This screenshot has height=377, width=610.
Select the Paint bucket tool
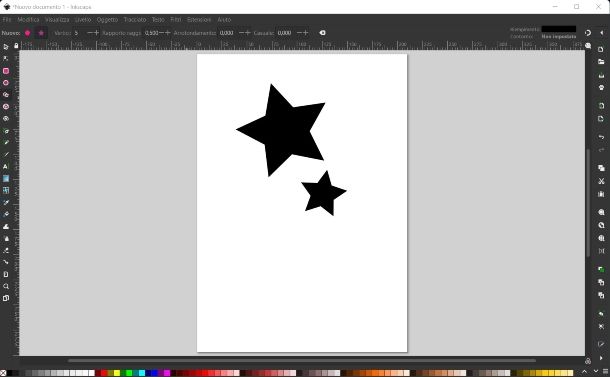coord(6,214)
